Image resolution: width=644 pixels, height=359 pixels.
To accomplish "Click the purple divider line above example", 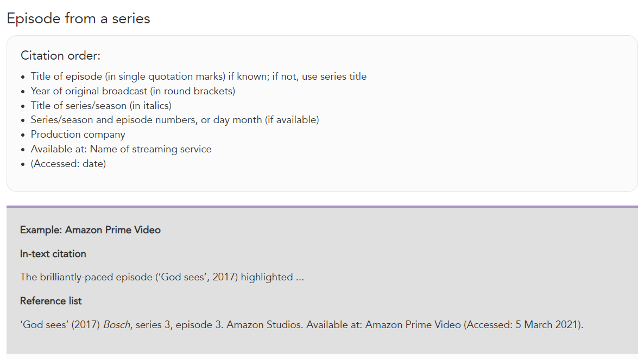I will (x=322, y=207).
